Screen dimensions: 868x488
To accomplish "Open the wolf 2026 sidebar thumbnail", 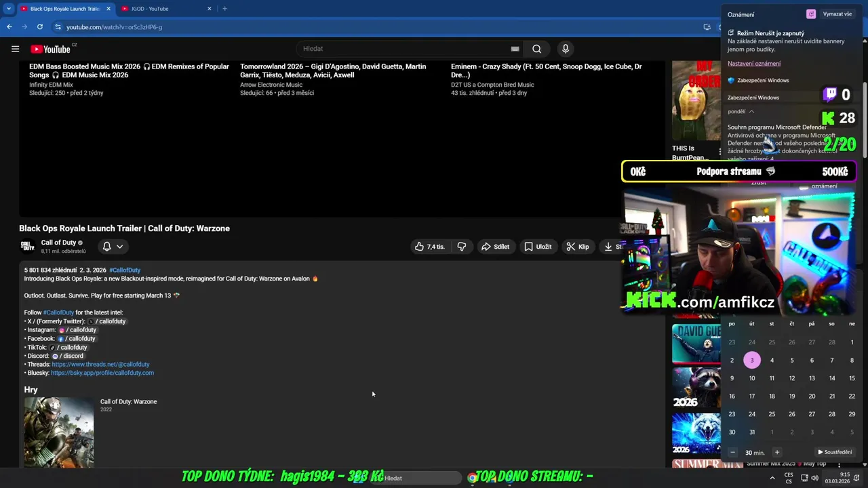I will pos(696,434).
